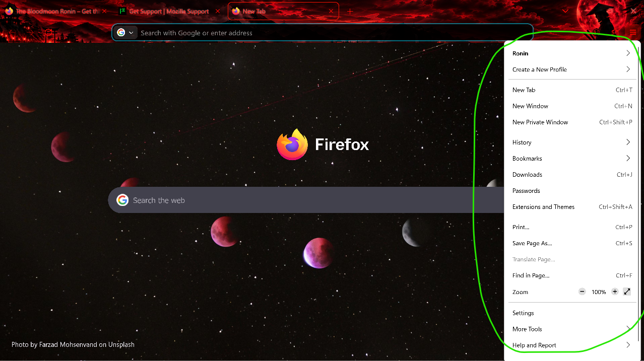Close the Get Support Mozilla tab

point(218,11)
